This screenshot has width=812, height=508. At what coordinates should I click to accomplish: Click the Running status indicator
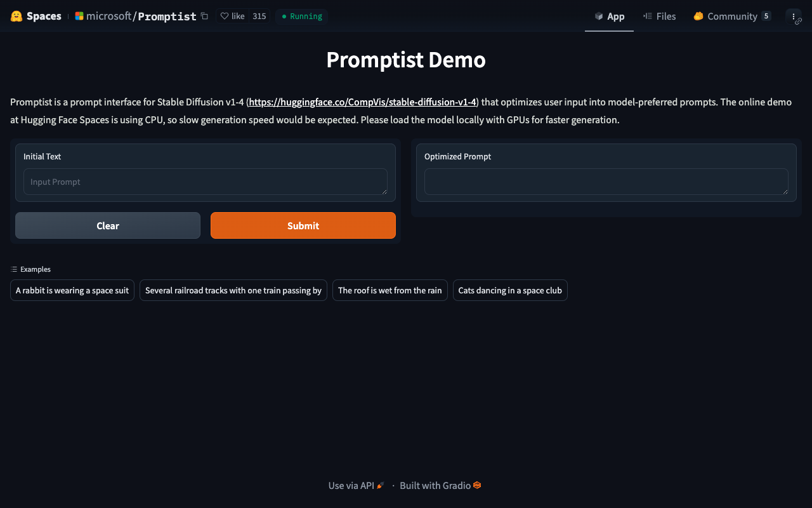tap(302, 17)
